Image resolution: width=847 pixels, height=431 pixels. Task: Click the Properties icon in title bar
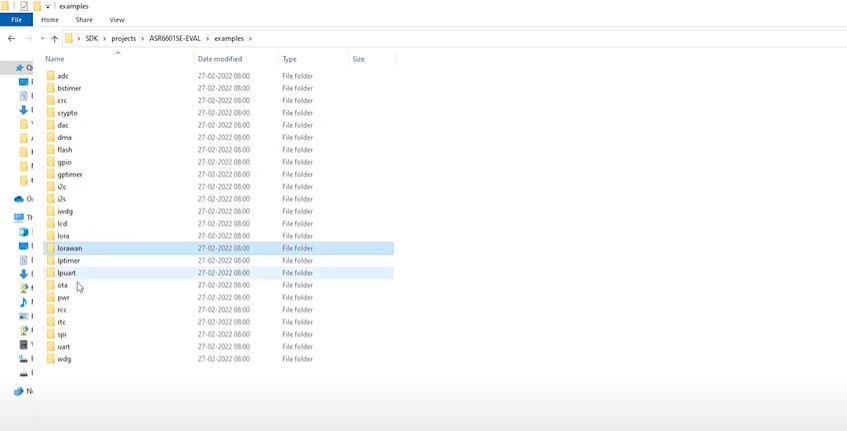pyautogui.click(x=24, y=6)
